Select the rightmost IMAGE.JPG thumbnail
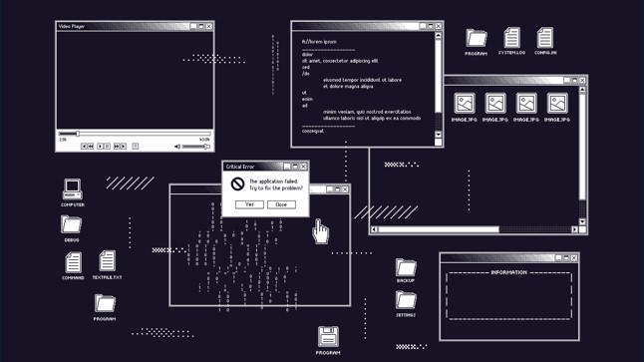 pos(557,103)
